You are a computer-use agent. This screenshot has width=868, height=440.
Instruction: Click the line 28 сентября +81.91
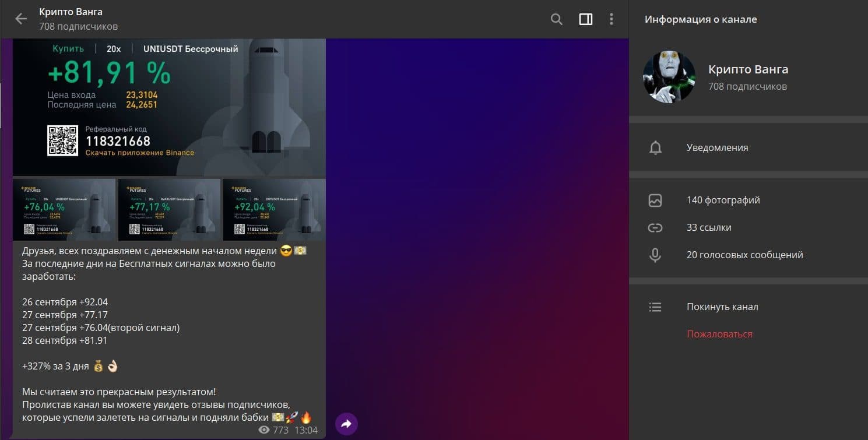tap(65, 340)
